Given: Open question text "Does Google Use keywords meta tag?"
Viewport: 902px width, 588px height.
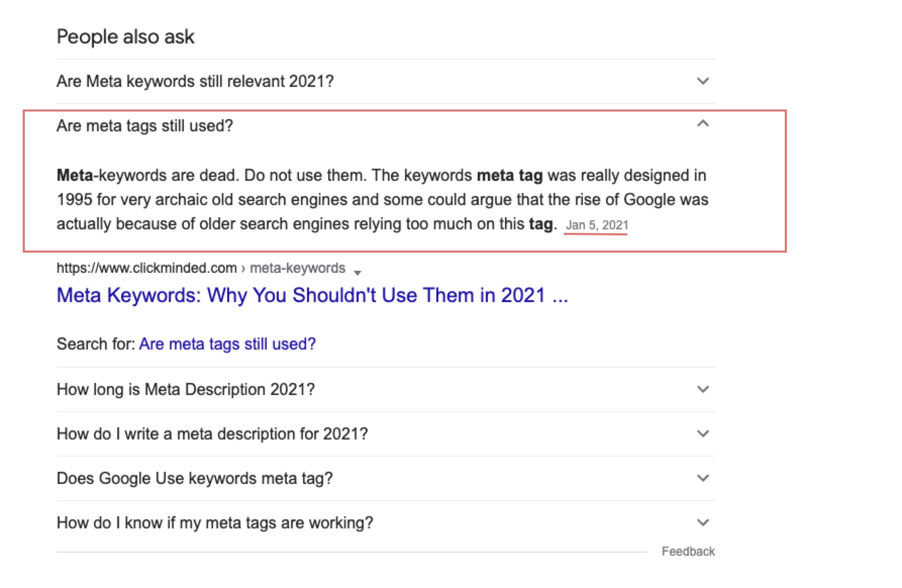Looking at the screenshot, I should point(194,478).
